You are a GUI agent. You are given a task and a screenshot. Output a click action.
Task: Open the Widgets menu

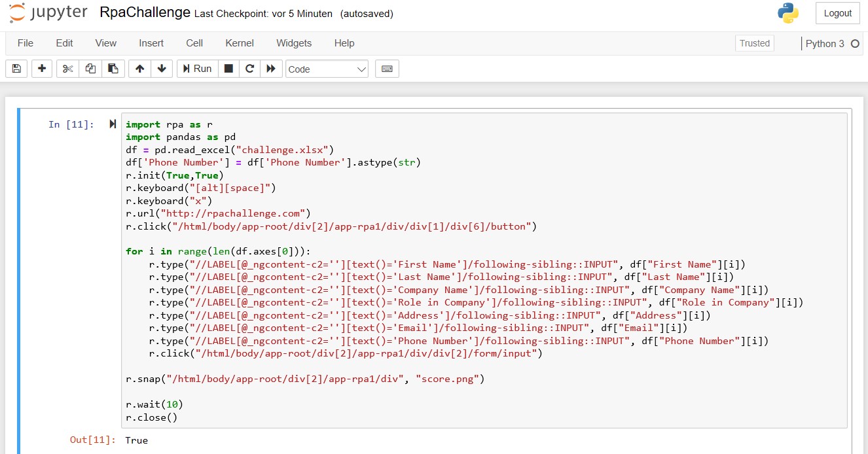coord(293,43)
